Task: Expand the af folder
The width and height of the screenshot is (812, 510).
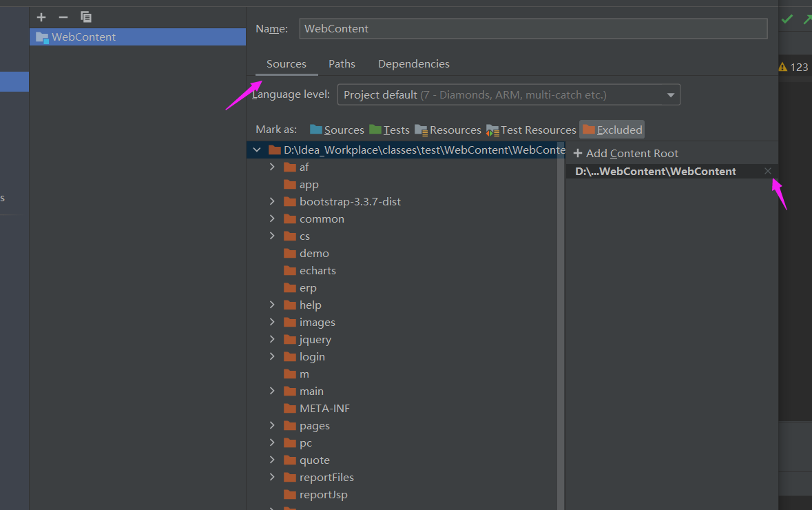Action: point(273,167)
